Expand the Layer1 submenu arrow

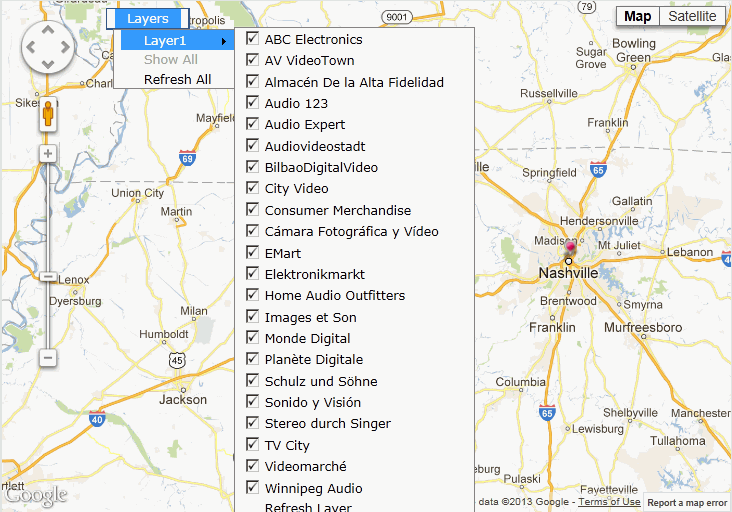tap(224, 41)
